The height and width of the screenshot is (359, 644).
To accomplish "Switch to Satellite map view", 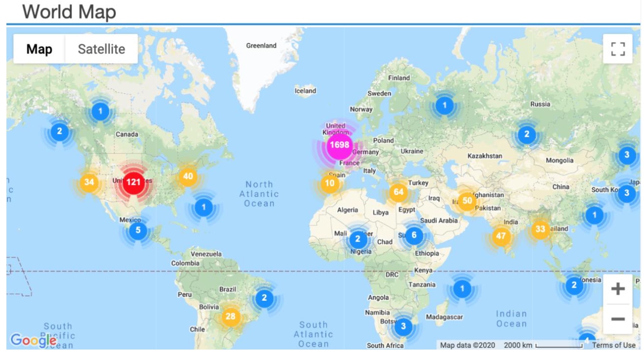I will [101, 49].
